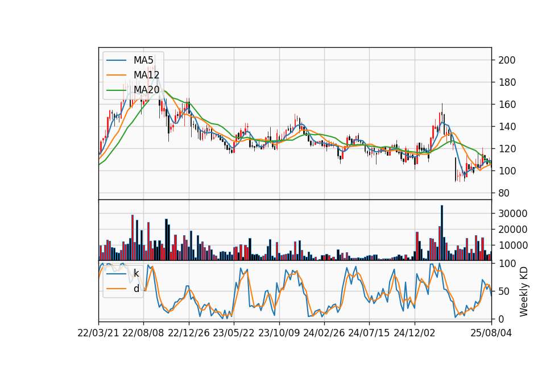Click the 23/05/22 date label
Image resolution: width=546 pixels, height=392 pixels.
pyautogui.click(x=234, y=333)
